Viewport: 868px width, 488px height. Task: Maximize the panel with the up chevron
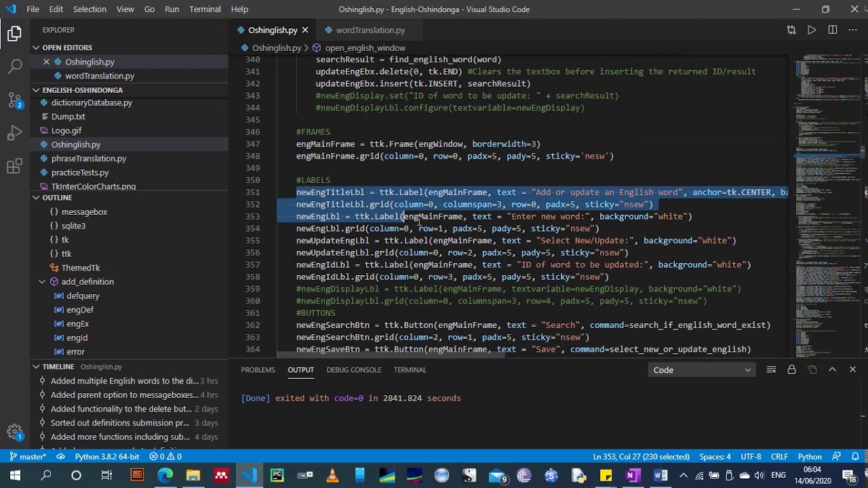832,369
